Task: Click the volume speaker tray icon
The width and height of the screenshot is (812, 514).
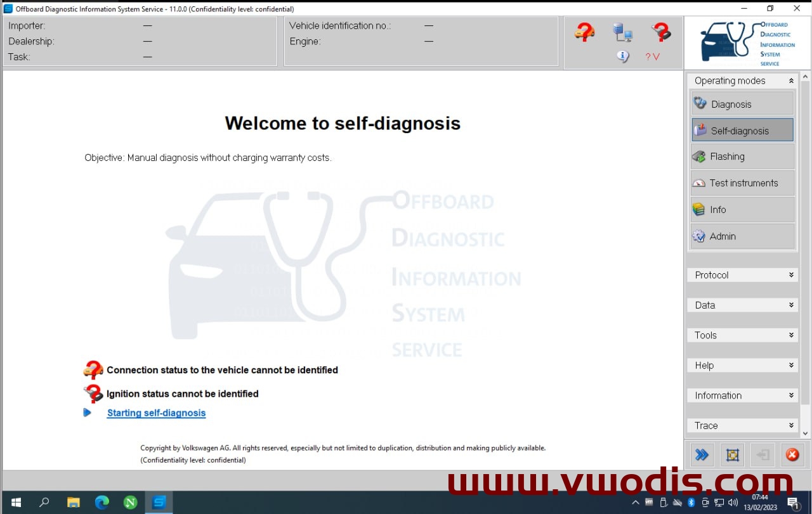Action: (x=733, y=503)
